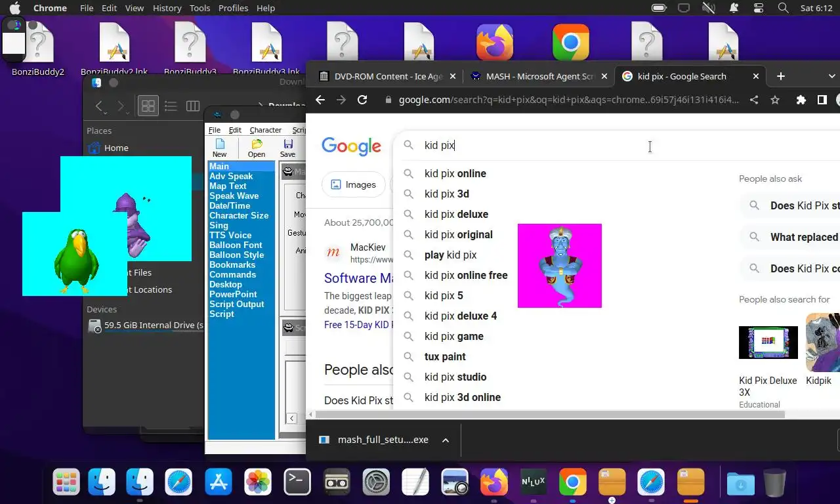Screen dimensions: 840x504
Task: Switch file manager to column view
Action: 193,106
